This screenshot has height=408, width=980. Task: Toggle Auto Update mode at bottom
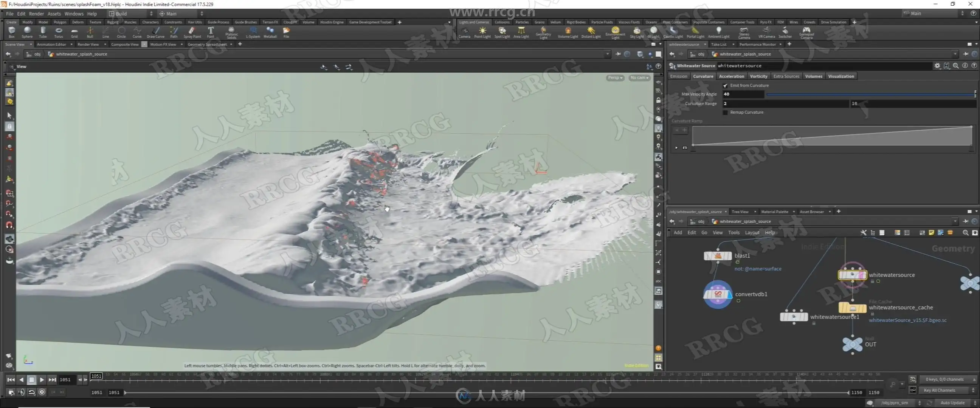point(952,403)
